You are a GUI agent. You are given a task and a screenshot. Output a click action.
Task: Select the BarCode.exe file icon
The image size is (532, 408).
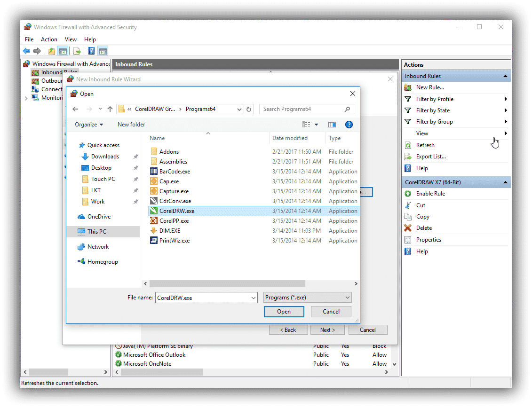pos(154,172)
